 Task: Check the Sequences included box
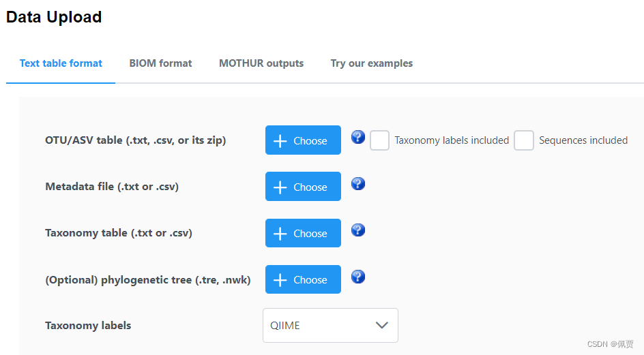tap(524, 140)
